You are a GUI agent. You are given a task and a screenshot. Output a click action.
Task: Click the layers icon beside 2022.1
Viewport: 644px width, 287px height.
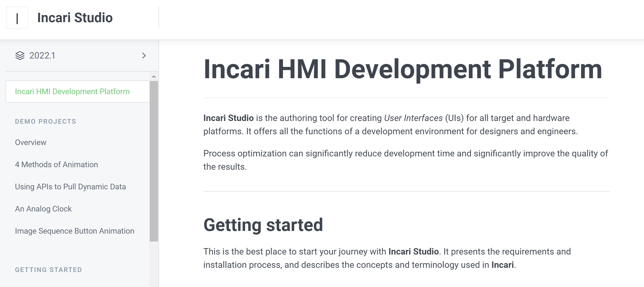[x=20, y=55]
